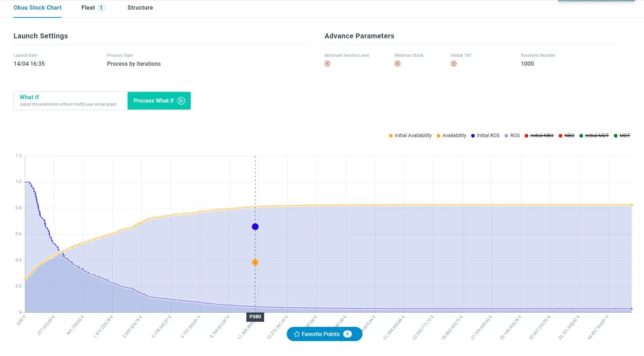Screen dimensions: 644x356
Task: Click the P380 tooltip label on chart
Action: pyautogui.click(x=255, y=317)
